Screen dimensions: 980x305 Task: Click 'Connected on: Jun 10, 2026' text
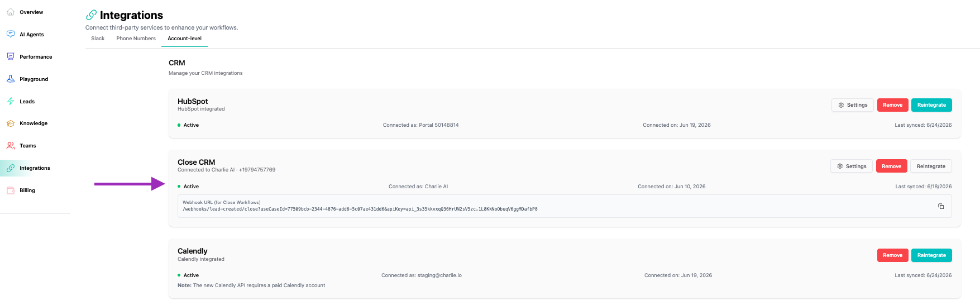coord(672,187)
